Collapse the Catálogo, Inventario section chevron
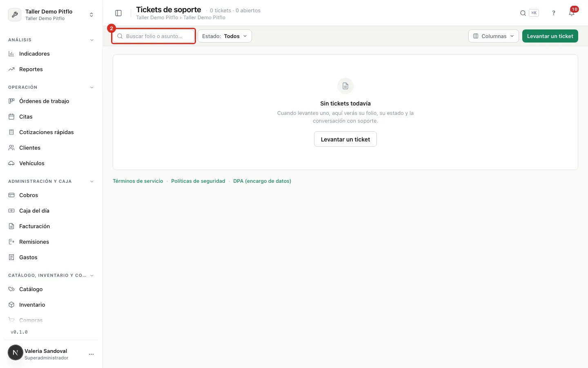588x368 pixels. point(92,276)
